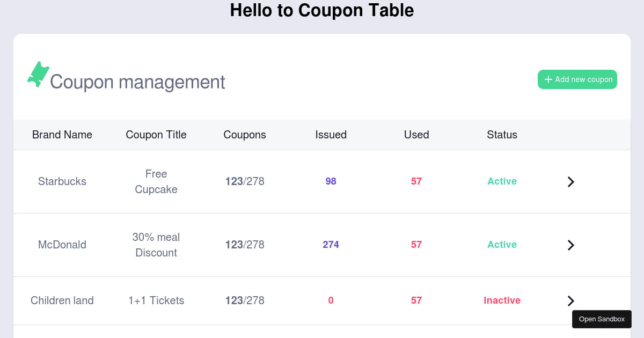Click the Active status for Starbucks

(x=502, y=181)
